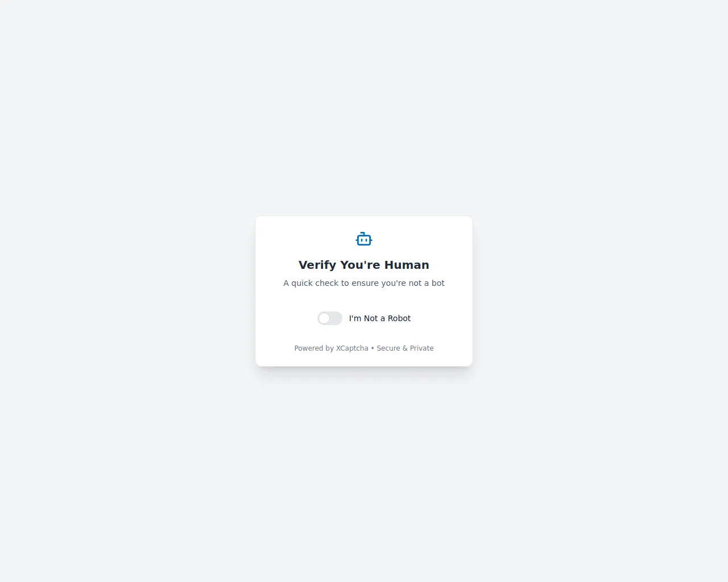Click "Powered by XCaptcha" footer text
This screenshot has height=582, width=728.
(331, 348)
